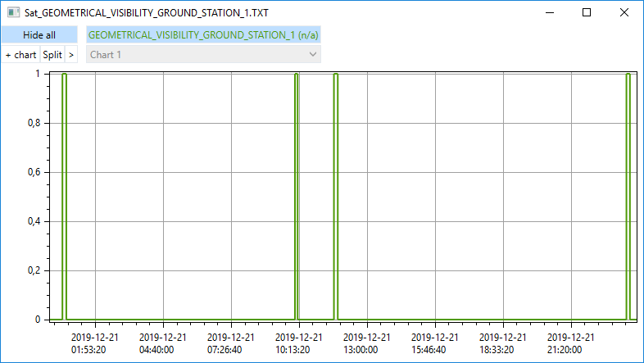Select the last green peak at right edge

628,75
